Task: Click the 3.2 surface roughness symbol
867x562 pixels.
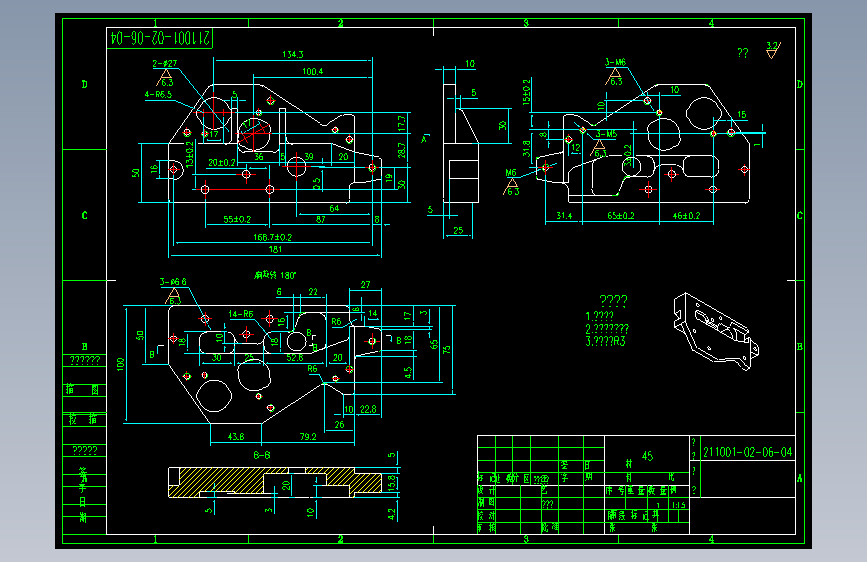Action: point(773,50)
